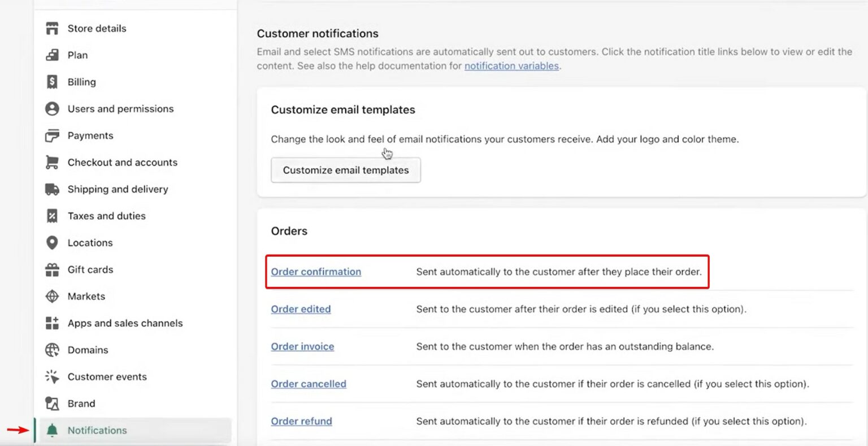
Task: Click the Users and permissions person icon
Action: (51, 108)
